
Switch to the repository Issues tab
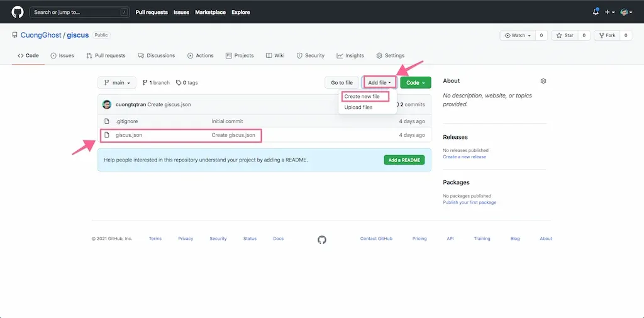pyautogui.click(x=62, y=56)
